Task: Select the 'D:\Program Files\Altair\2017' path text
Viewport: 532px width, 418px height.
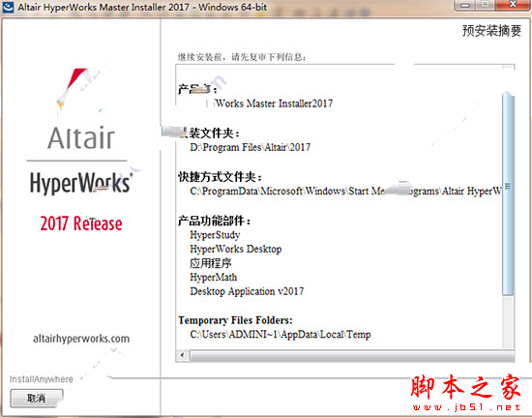Action: (x=251, y=147)
